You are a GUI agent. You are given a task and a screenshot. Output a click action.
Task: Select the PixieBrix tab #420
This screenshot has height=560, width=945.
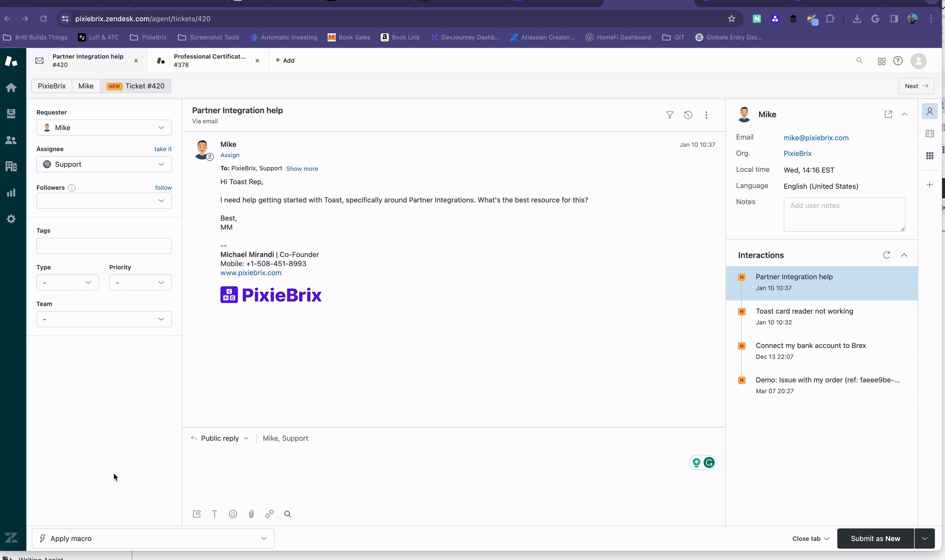point(52,85)
